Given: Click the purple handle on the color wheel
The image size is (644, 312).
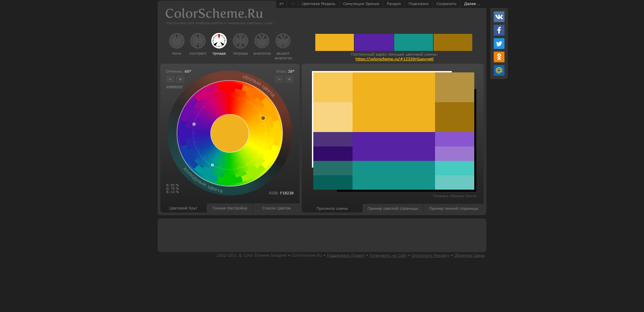Looking at the screenshot, I should tap(194, 124).
